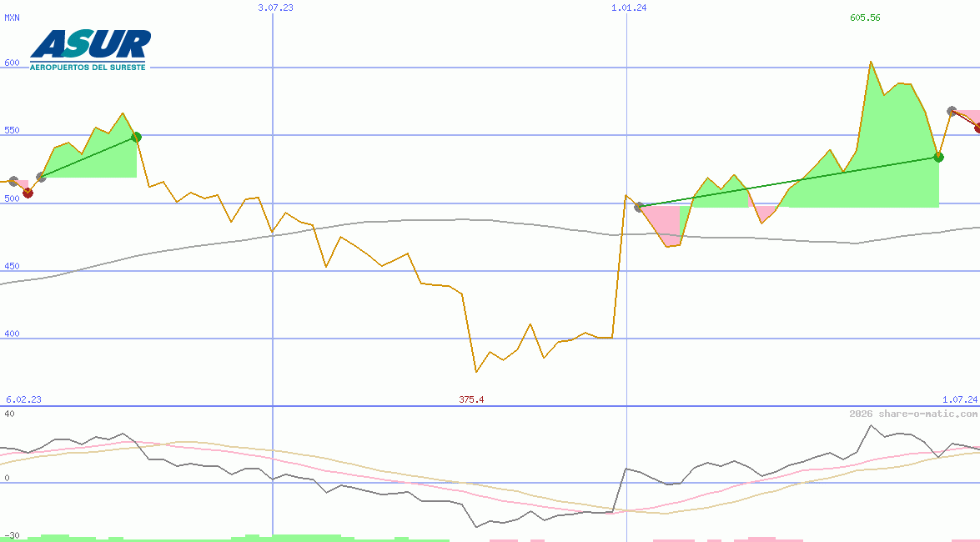Click the 400 price axis label
980x542 pixels.
tap(12, 334)
